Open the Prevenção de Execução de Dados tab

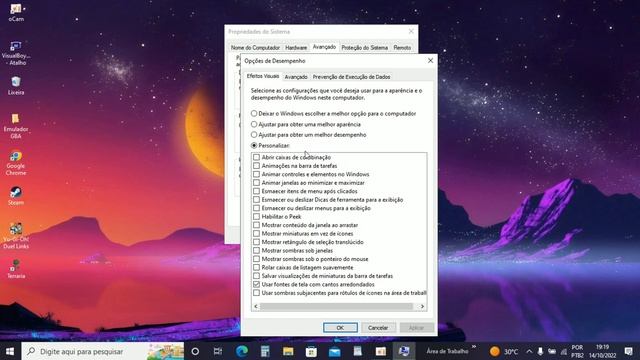pos(351,77)
